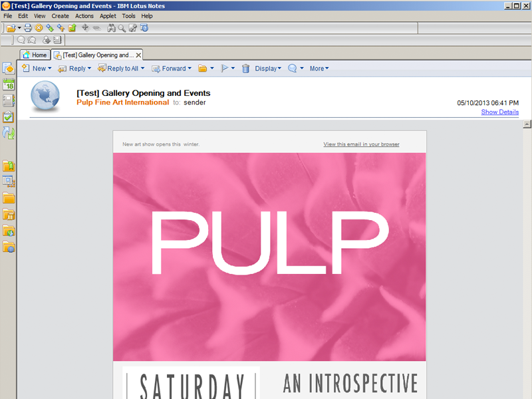The image size is (532, 399).
Task: Open the View menu
Action: pyautogui.click(x=40, y=16)
